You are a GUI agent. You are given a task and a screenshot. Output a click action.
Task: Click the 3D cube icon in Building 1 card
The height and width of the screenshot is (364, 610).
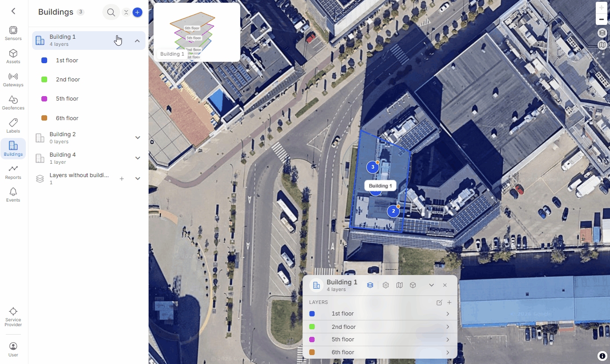pos(413,285)
